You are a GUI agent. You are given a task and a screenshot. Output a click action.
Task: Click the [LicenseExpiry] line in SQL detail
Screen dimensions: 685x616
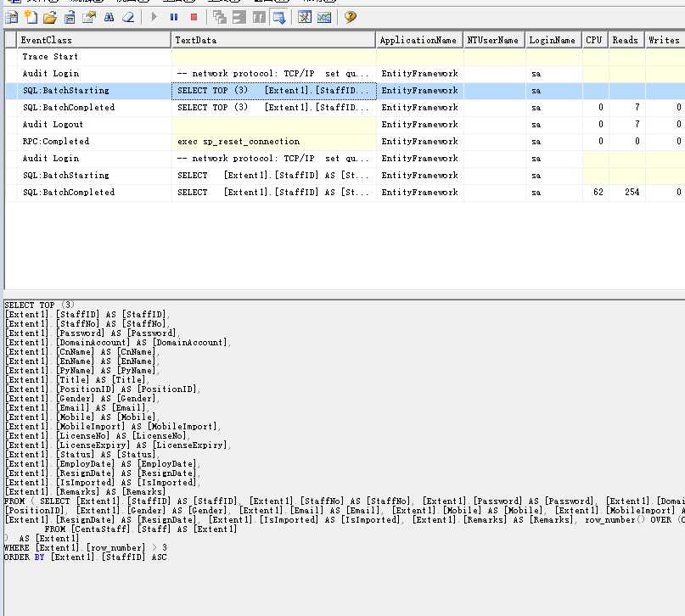pyautogui.click(x=117, y=445)
